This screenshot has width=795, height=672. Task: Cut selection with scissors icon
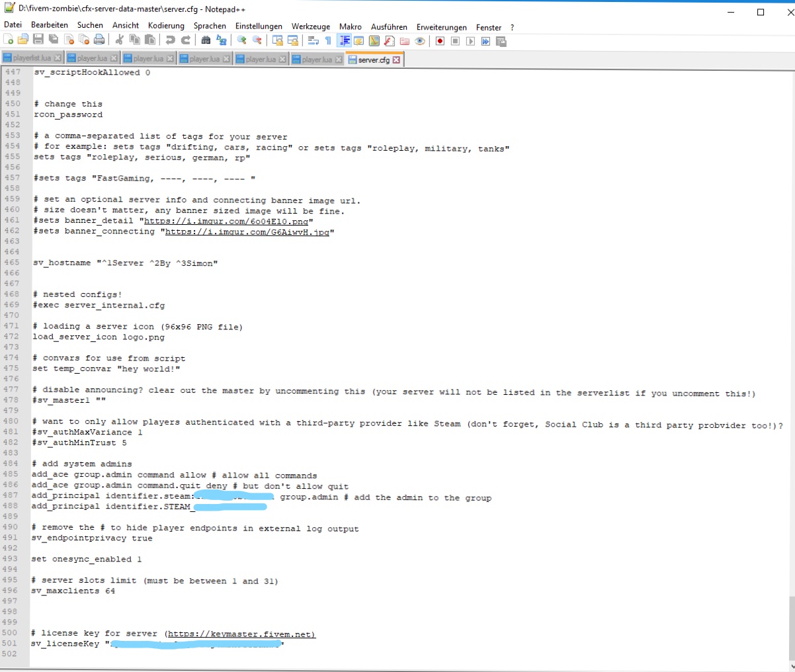(120, 40)
